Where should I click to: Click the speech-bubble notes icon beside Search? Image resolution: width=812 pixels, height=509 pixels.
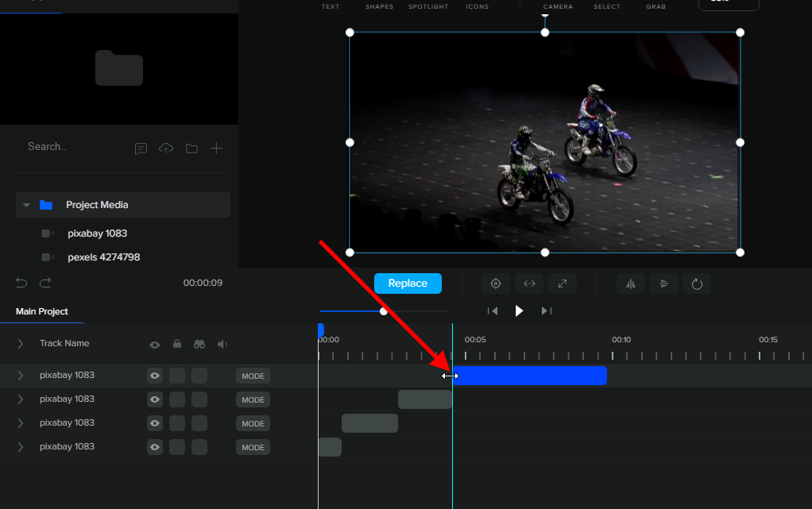(x=141, y=148)
